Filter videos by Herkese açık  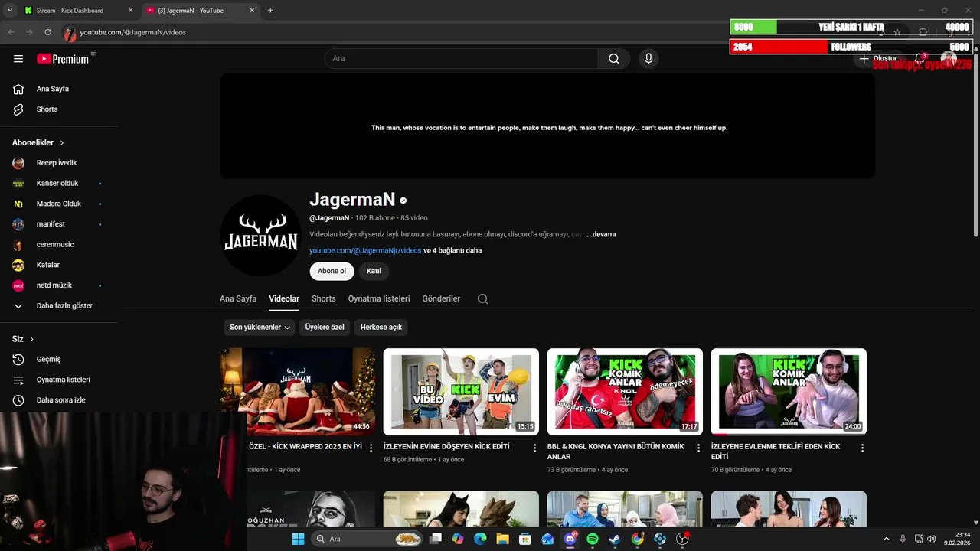(381, 328)
